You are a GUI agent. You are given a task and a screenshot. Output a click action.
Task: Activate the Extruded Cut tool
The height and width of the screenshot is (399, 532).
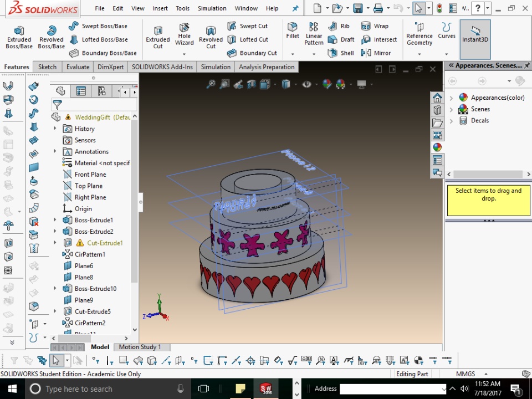click(x=158, y=38)
